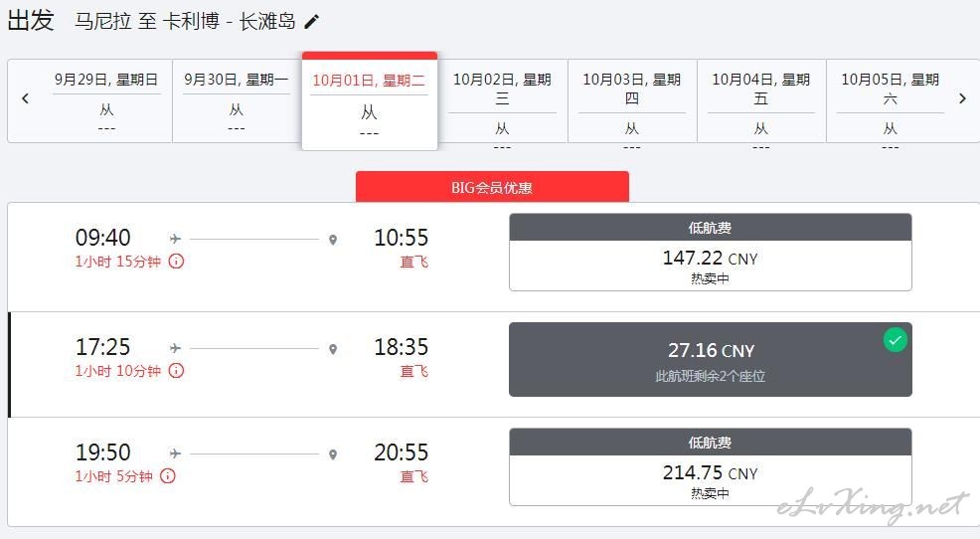Open the info icon for the 19:50 flight duration
The image size is (980, 539).
[168, 476]
